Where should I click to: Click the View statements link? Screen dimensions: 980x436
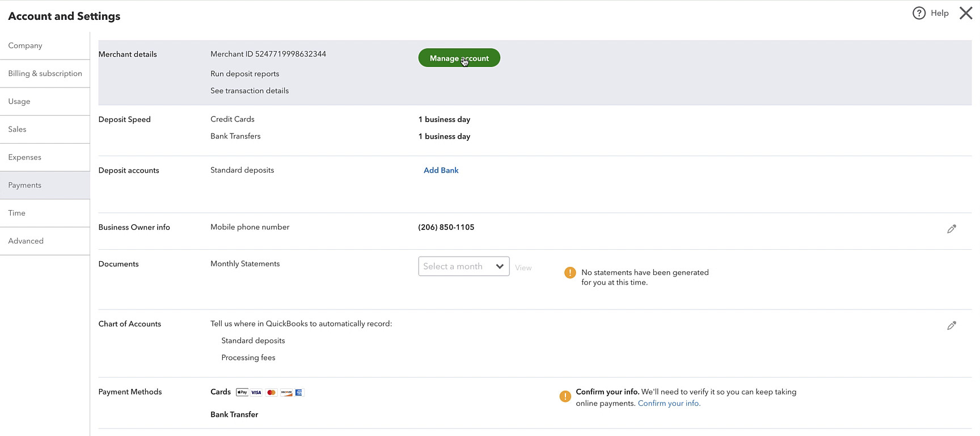click(x=523, y=267)
